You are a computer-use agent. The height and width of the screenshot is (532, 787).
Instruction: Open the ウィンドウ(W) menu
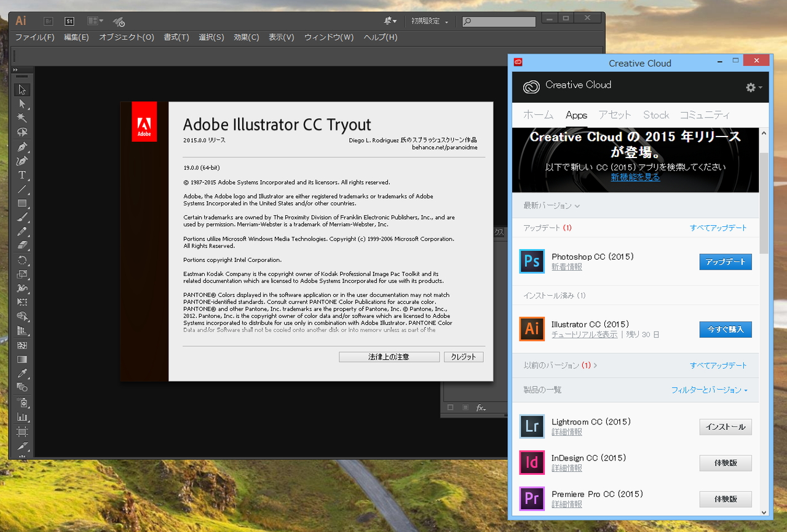(x=329, y=37)
